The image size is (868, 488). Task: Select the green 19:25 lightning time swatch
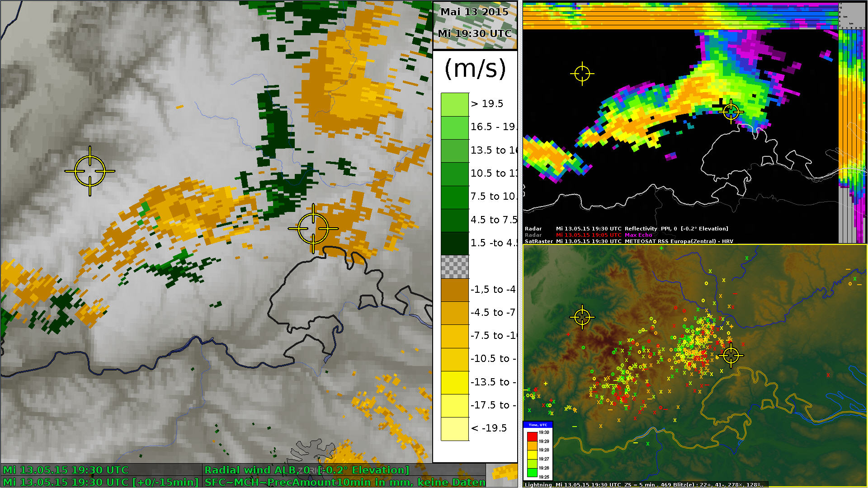(x=532, y=473)
